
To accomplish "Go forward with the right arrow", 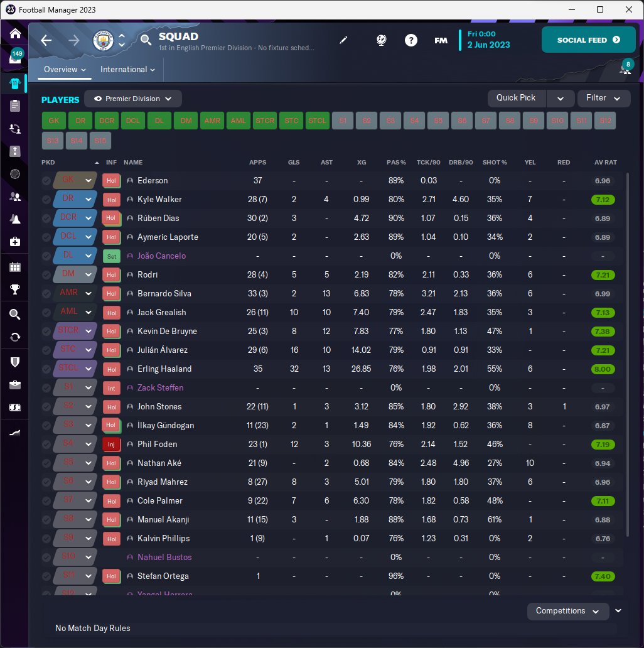I will tap(74, 40).
